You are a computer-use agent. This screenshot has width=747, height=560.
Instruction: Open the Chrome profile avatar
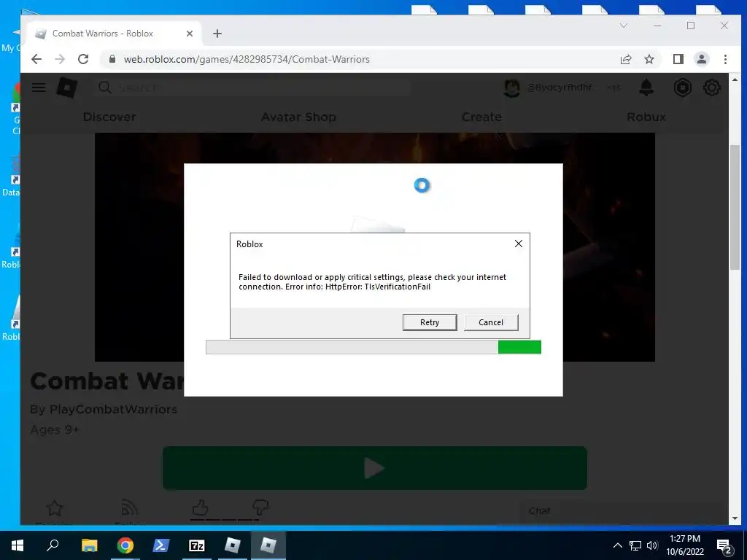[x=701, y=59]
